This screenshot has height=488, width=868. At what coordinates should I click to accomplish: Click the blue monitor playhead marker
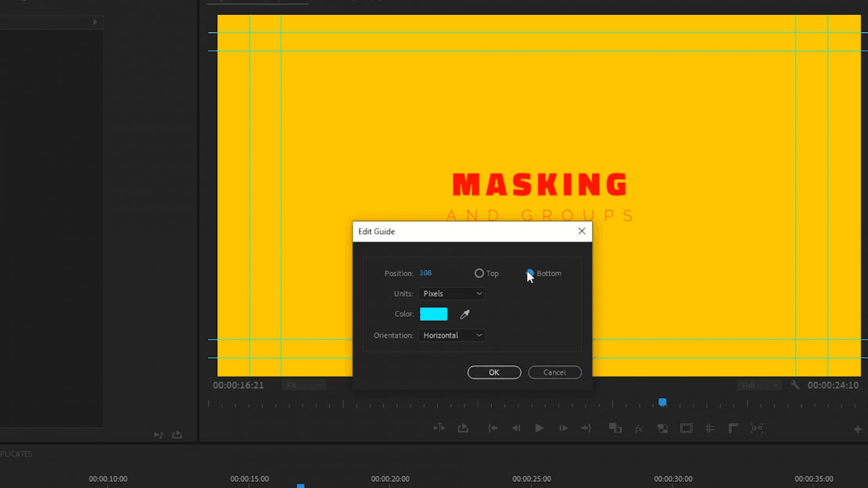662,402
